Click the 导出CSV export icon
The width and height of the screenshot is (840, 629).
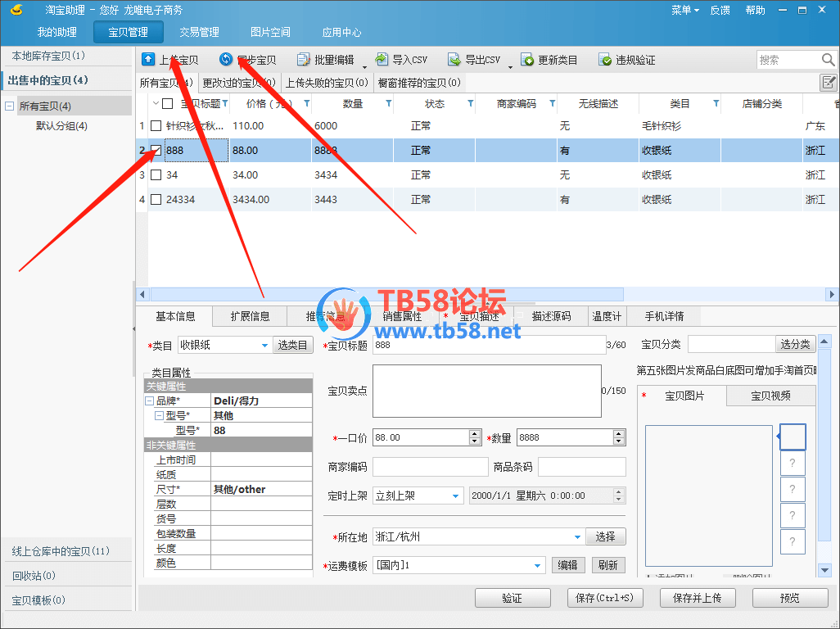(454, 60)
